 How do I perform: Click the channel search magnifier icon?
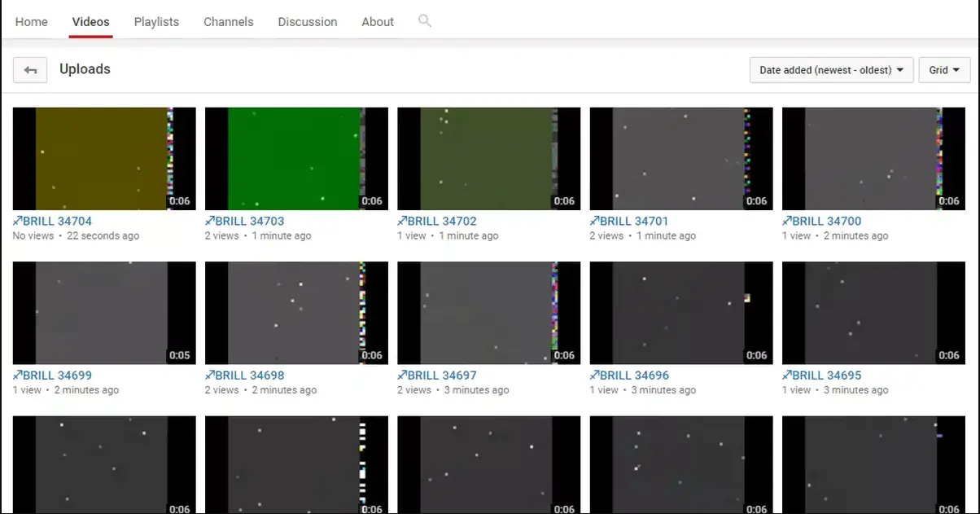(x=424, y=21)
